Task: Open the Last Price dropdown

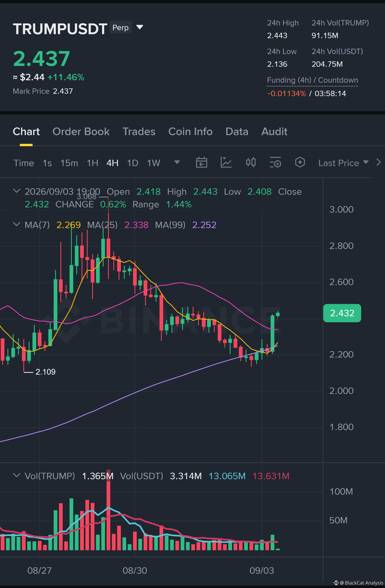Action: tap(343, 163)
